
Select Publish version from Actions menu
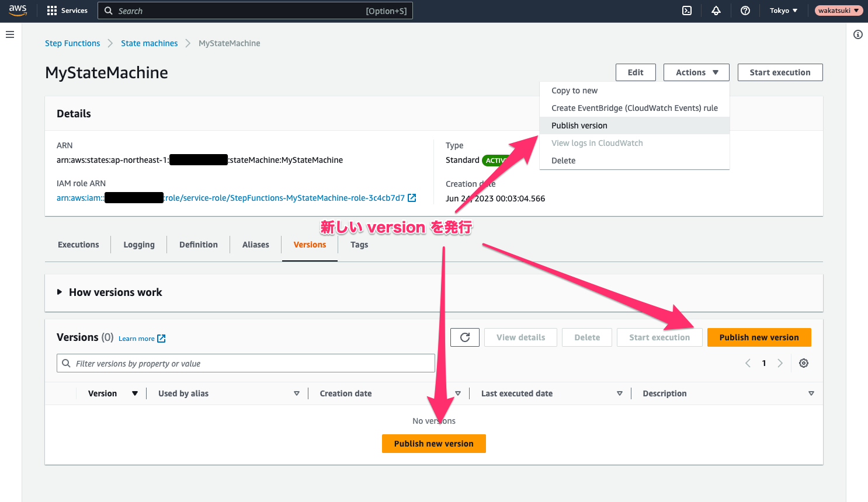[x=579, y=125]
